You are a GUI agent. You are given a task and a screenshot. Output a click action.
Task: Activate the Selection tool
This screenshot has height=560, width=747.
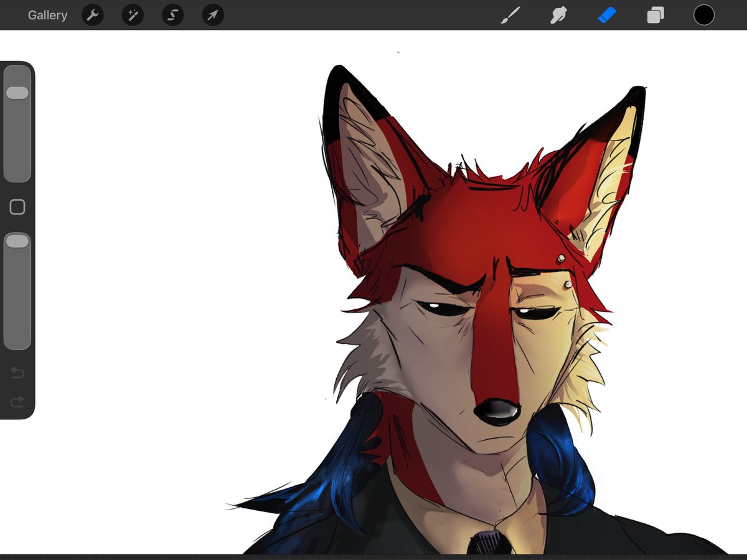coord(172,15)
